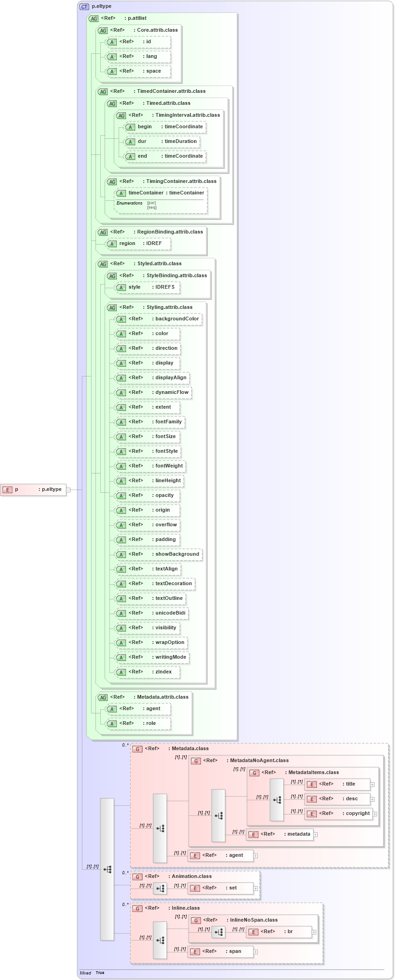This screenshot has width=395, height=980.
Task: Click the G icon of Animation.class group
Action: pos(137,877)
